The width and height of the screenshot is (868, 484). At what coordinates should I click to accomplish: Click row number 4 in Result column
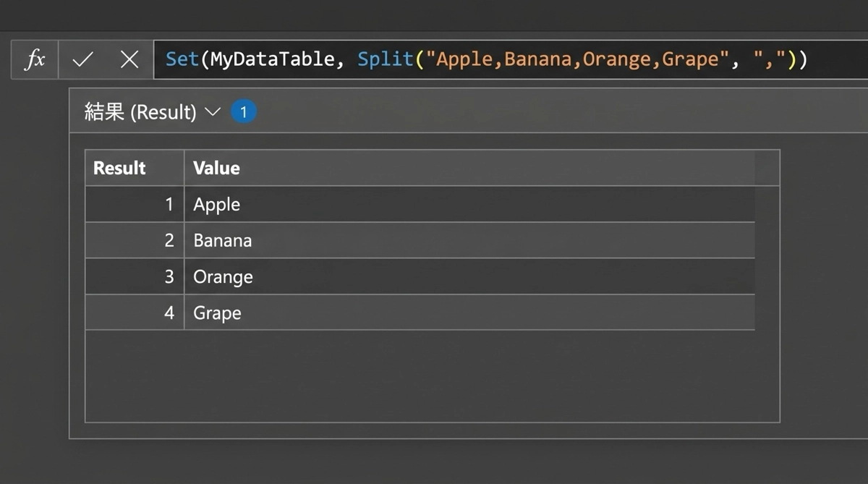169,313
